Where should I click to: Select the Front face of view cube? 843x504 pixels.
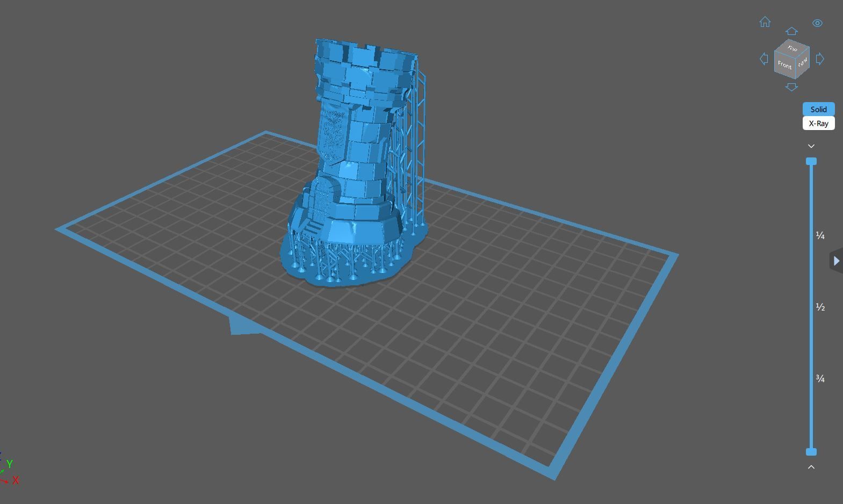click(x=784, y=64)
